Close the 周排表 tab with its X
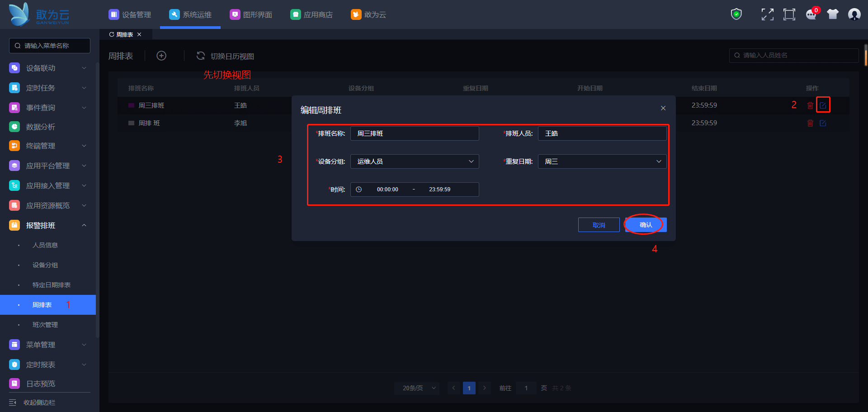This screenshot has width=868, height=412. pyautogui.click(x=139, y=34)
